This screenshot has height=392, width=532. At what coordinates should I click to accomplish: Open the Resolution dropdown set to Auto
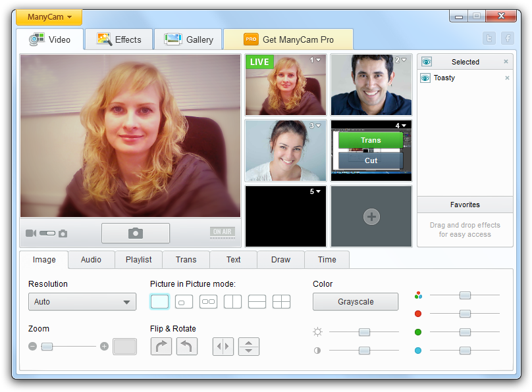click(x=82, y=301)
